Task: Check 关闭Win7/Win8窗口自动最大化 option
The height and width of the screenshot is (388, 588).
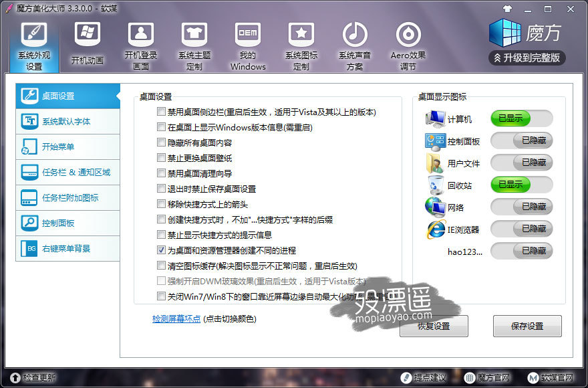Action: pyautogui.click(x=161, y=296)
